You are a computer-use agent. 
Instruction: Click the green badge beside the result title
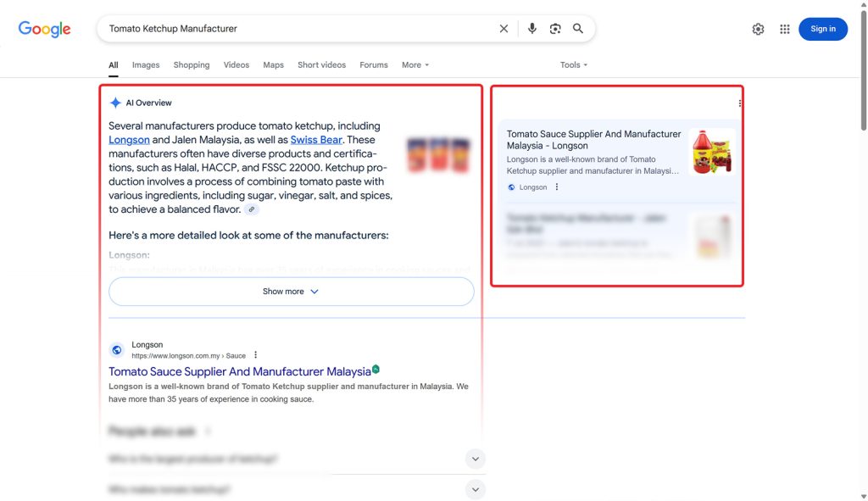coord(376,370)
